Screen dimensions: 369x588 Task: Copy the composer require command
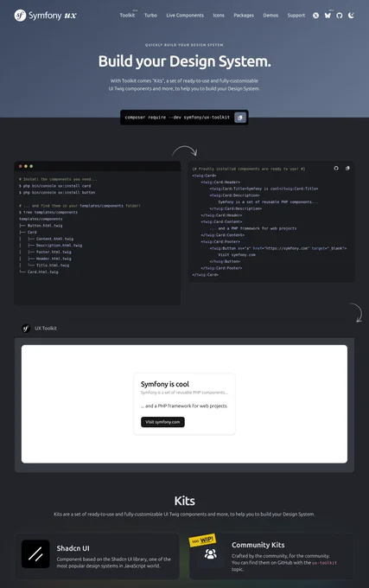tap(240, 118)
